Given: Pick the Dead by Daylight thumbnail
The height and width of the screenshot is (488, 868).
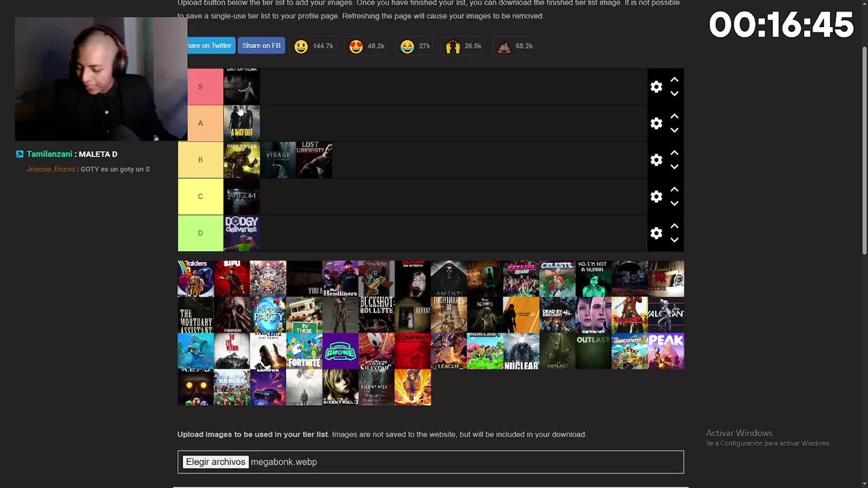Looking at the screenshot, I should click(557, 315).
